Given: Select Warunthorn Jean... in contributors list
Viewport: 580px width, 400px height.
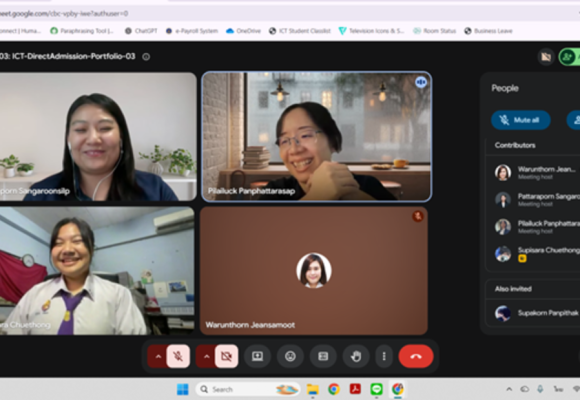Looking at the screenshot, I should coord(533,172).
